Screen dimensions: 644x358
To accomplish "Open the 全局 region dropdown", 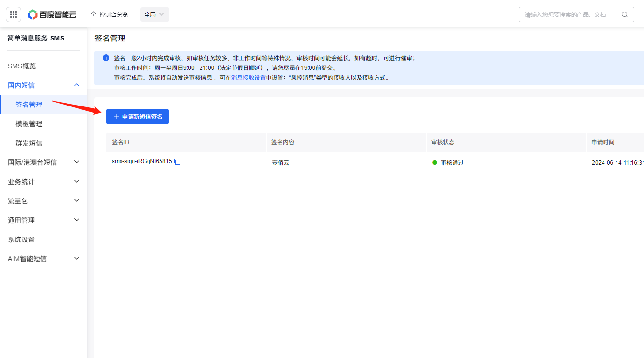I will coord(154,14).
